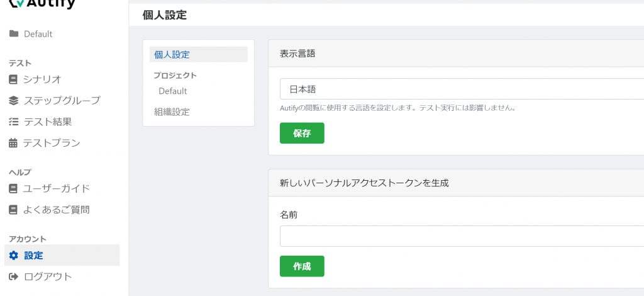
Task: Click the シナリオ book icon
Action: tap(13, 79)
